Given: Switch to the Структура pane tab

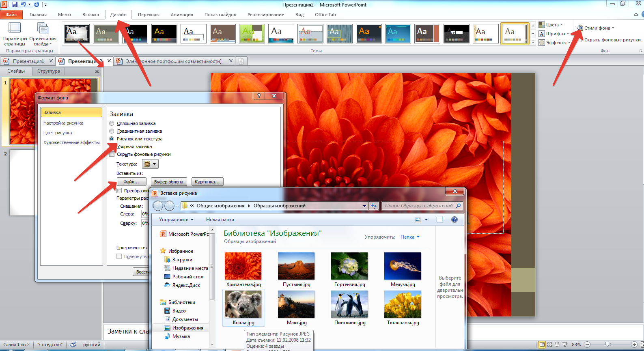Looking at the screenshot, I should pos(49,71).
